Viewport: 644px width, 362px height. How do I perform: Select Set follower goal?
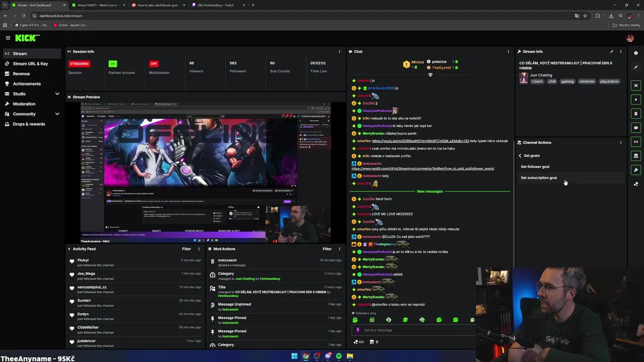535,166
